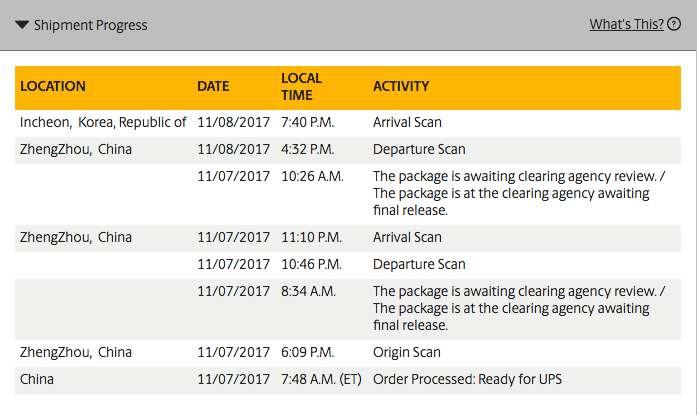Image resolution: width=699 pixels, height=415 pixels.
Task: Click the China location cell in last row
Action: point(37,380)
